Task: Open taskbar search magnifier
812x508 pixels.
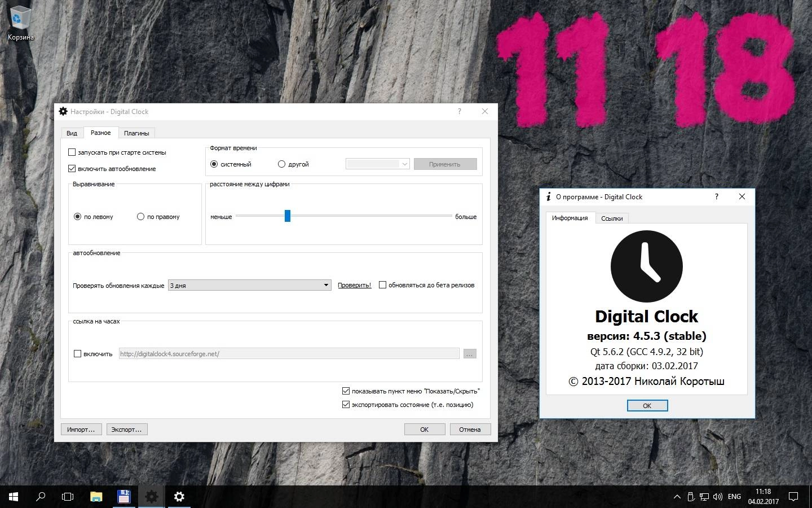Action: click(x=41, y=497)
